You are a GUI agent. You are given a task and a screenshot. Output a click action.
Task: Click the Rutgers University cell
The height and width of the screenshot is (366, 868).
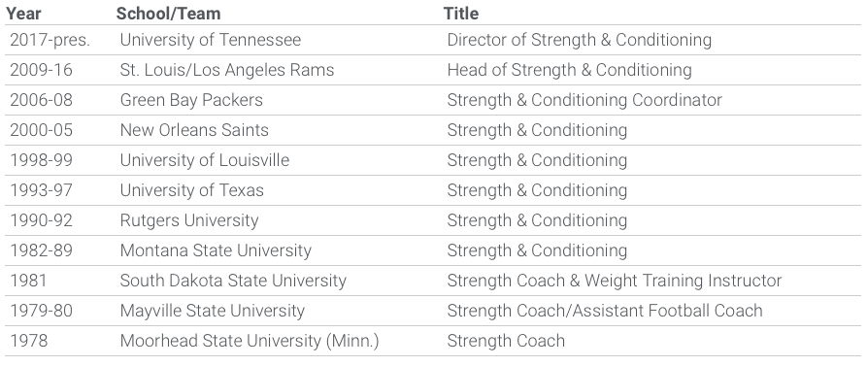click(189, 220)
